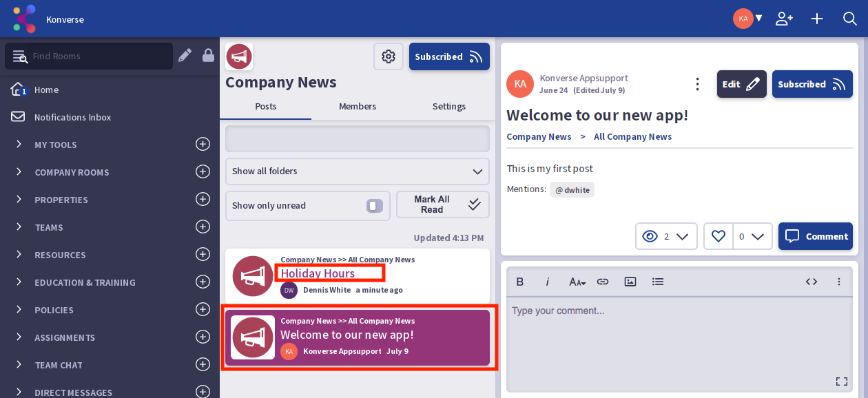Click the Company News breadcrumb link
The height and width of the screenshot is (398, 868).
click(539, 136)
